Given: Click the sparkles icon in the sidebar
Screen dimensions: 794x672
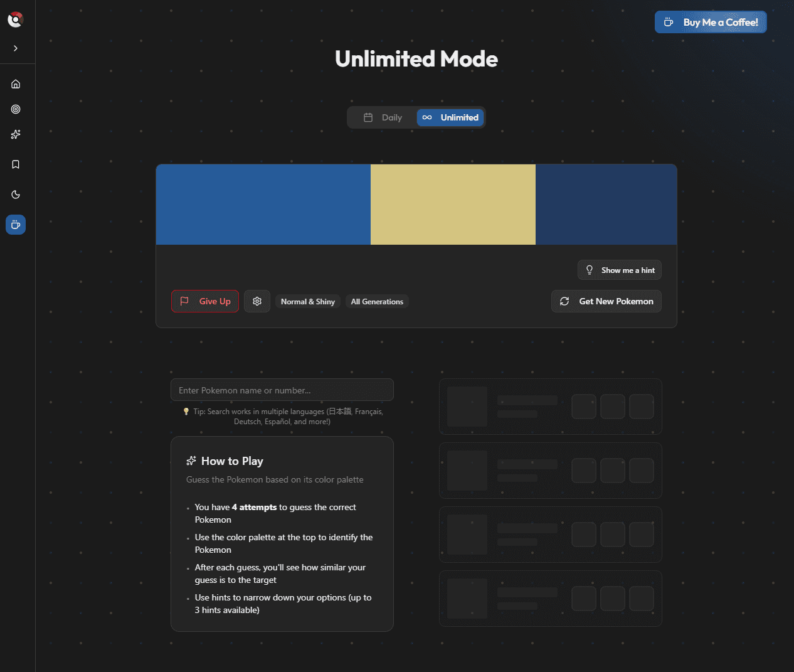Looking at the screenshot, I should click(x=16, y=134).
